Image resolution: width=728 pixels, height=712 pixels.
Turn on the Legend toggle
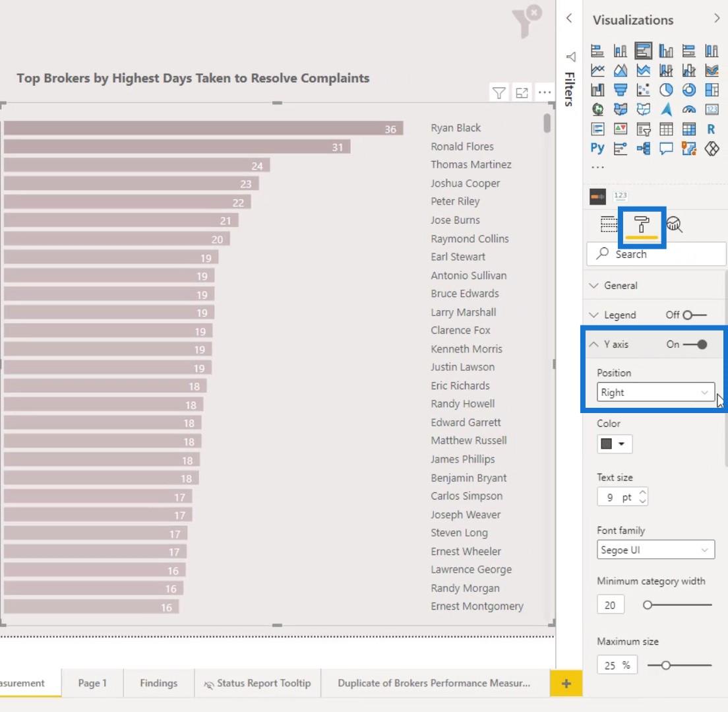point(694,315)
